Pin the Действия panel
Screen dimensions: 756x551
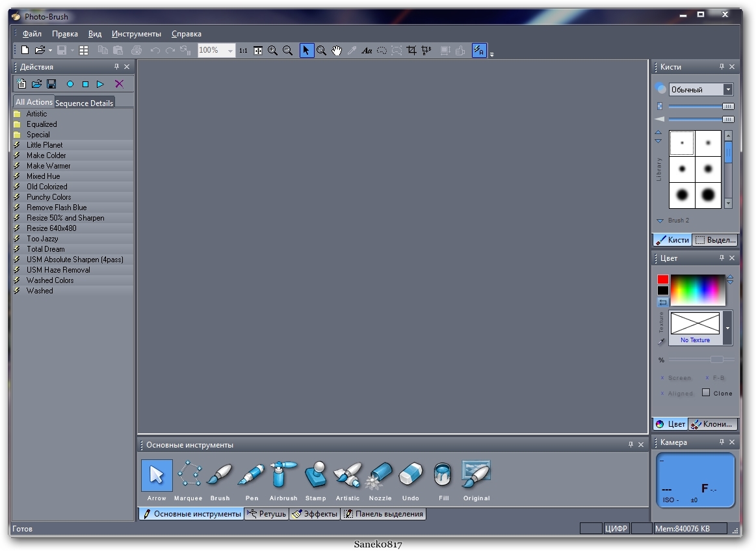[117, 66]
